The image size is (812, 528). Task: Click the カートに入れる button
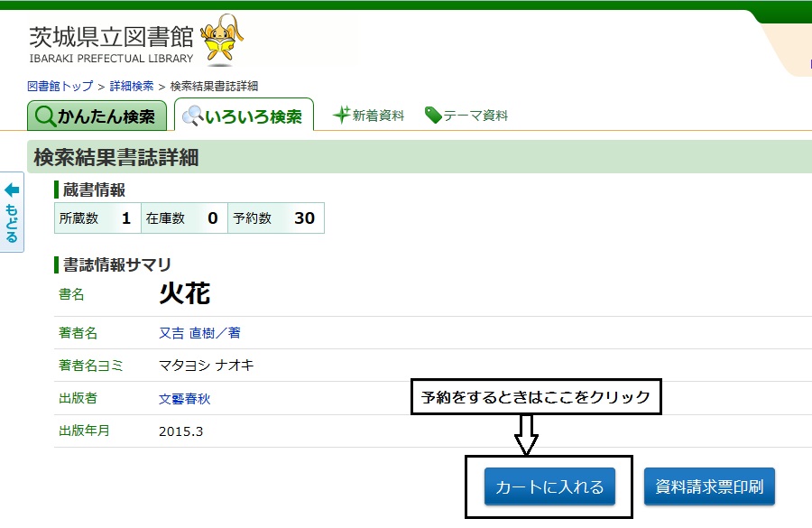tap(549, 486)
